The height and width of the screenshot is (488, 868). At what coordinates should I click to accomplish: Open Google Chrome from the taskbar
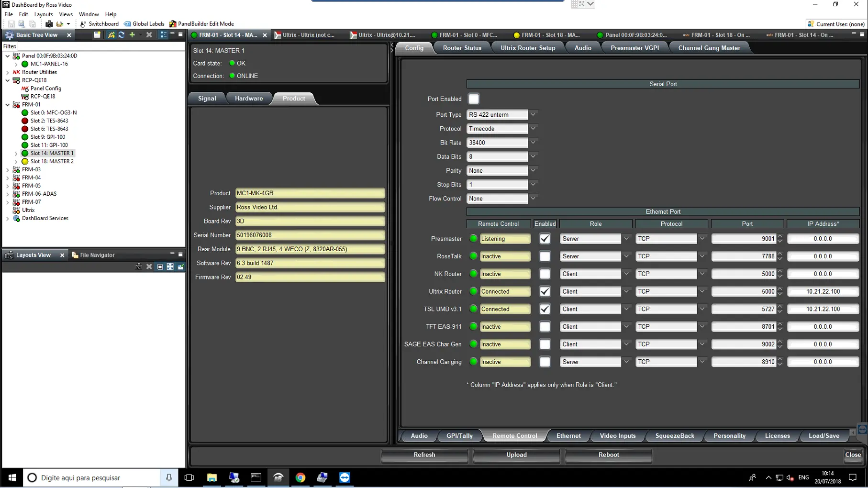300,477
